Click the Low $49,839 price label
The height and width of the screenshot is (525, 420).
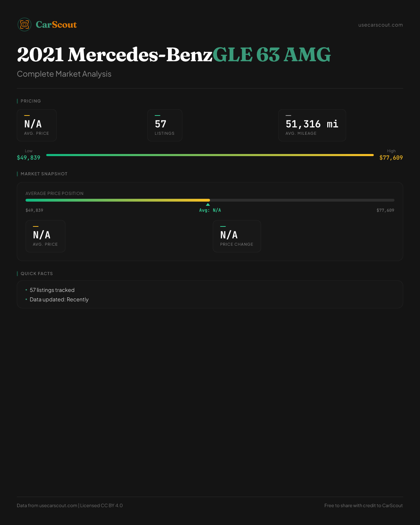29,155
